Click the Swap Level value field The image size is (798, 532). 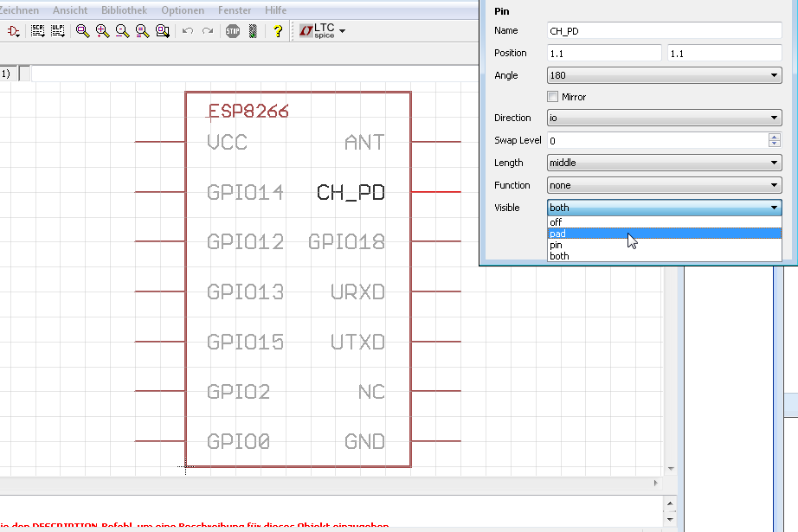(x=658, y=140)
